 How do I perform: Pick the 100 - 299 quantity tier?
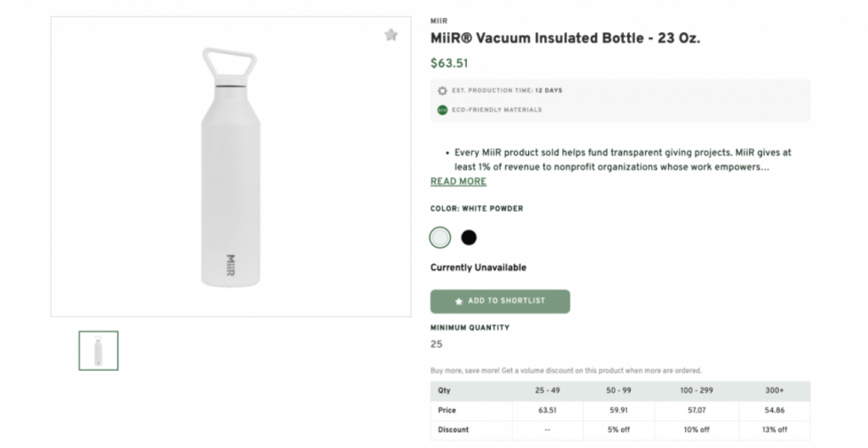tap(696, 391)
